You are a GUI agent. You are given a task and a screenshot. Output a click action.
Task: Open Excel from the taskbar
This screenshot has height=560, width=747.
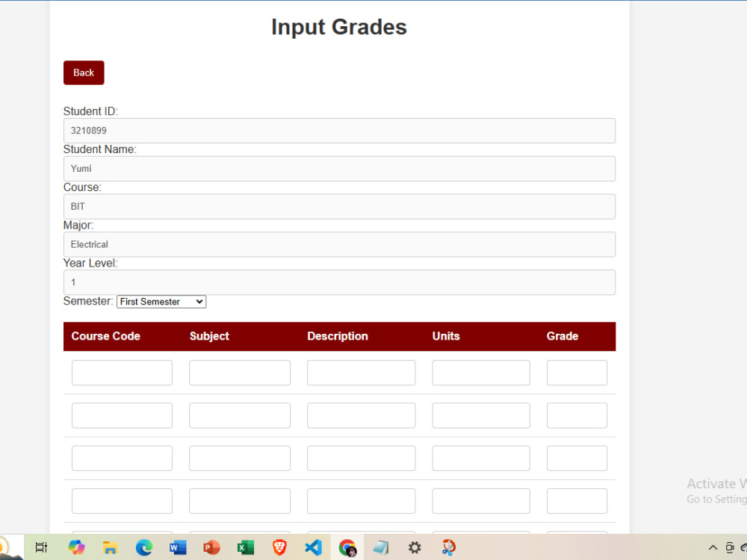[245, 547]
